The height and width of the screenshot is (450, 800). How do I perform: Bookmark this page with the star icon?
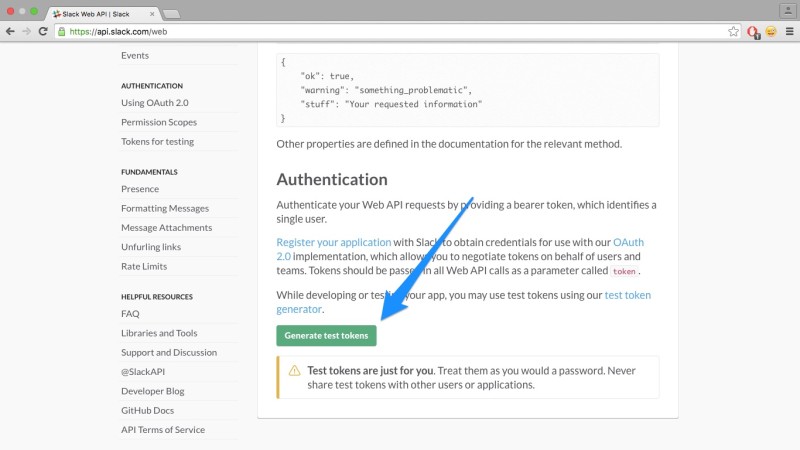tap(733, 32)
